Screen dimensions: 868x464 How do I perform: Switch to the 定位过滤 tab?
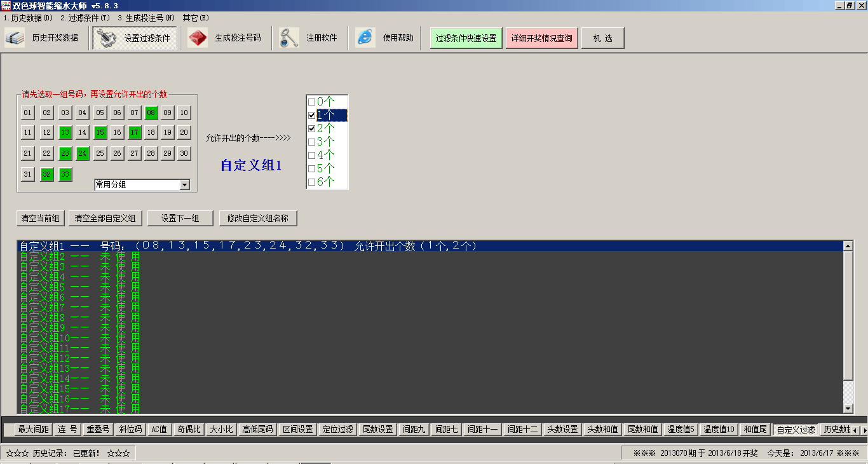point(337,430)
